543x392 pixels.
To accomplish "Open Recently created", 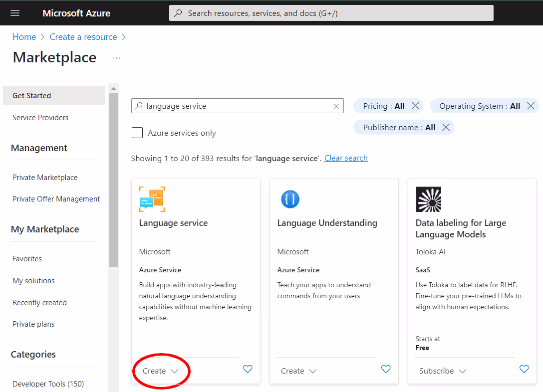I will tap(39, 303).
